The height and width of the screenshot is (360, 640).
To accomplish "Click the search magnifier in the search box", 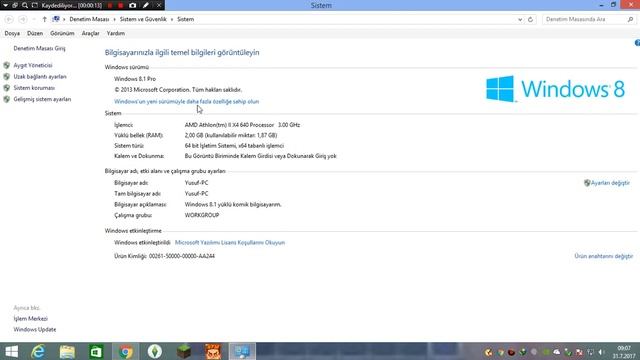I will [x=630, y=19].
